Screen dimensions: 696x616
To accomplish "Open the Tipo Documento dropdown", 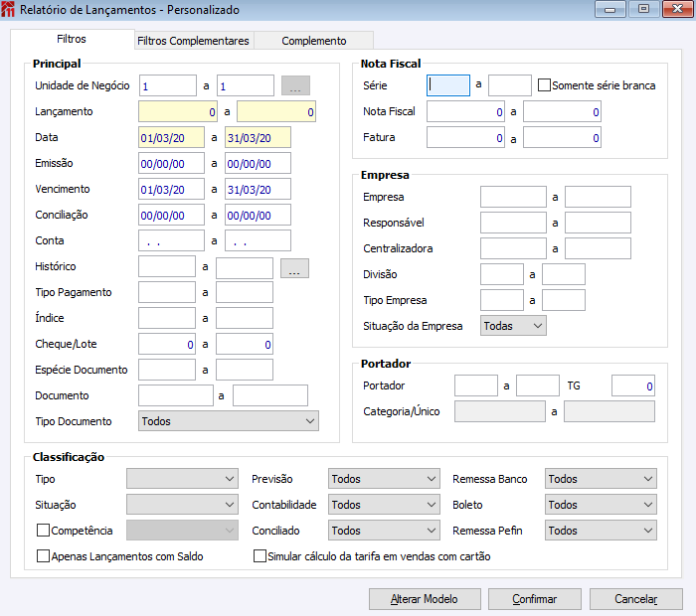I will click(x=228, y=421).
